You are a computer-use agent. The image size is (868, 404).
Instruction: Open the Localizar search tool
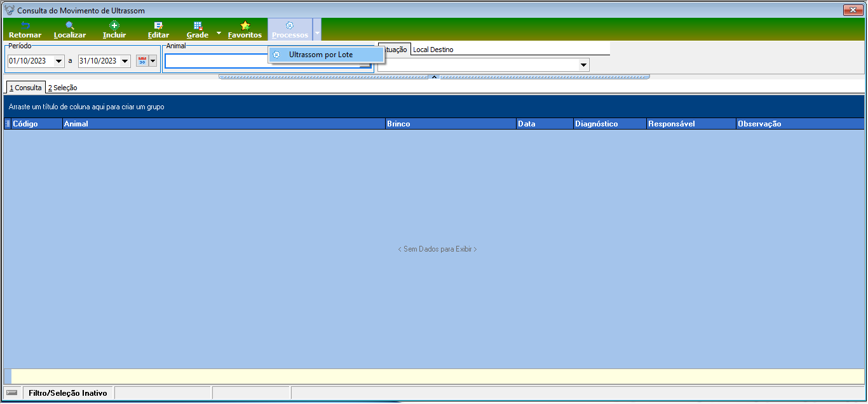(70, 30)
